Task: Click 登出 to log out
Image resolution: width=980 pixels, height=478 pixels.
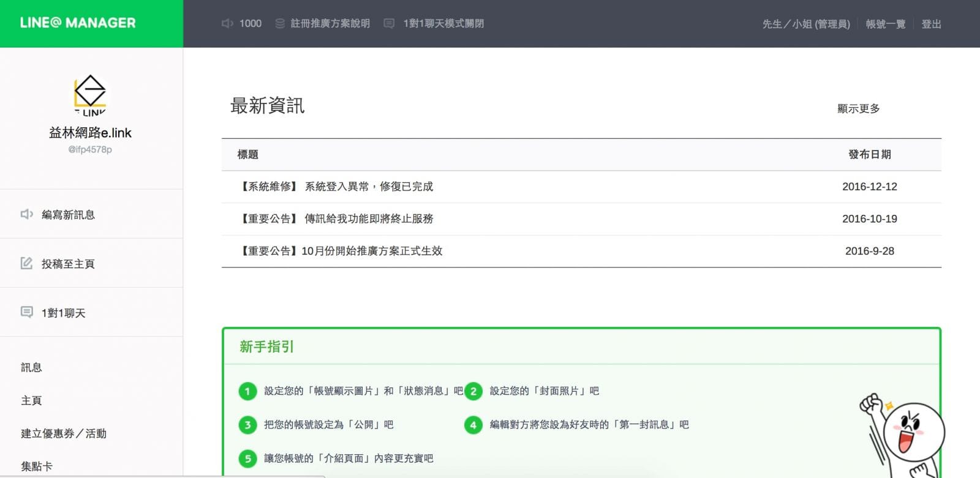Action: coord(932,24)
